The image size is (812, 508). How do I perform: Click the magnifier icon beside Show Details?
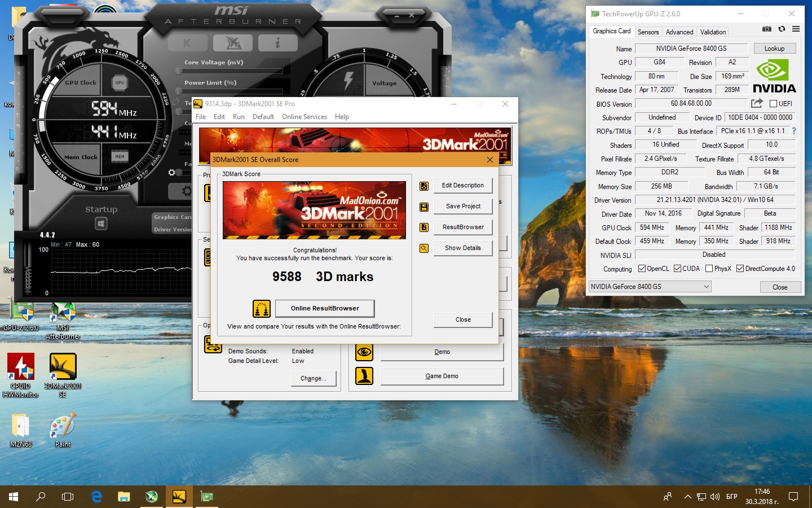[424, 248]
